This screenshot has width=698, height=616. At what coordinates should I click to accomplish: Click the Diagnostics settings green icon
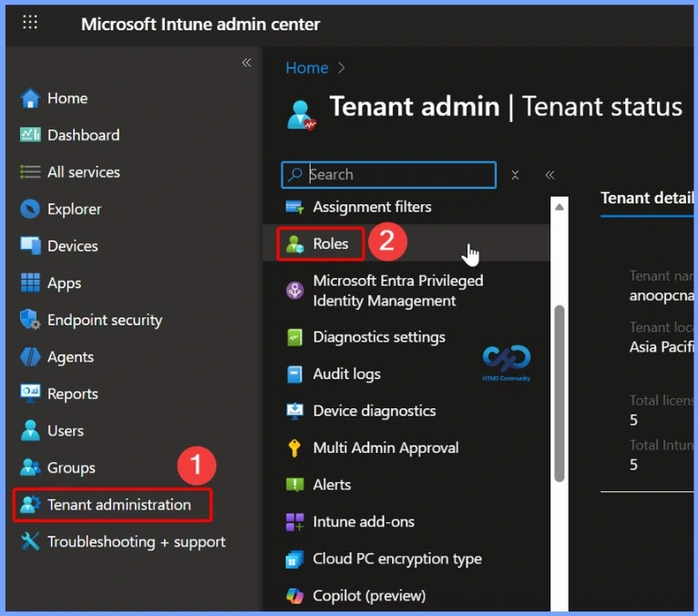pyautogui.click(x=294, y=337)
